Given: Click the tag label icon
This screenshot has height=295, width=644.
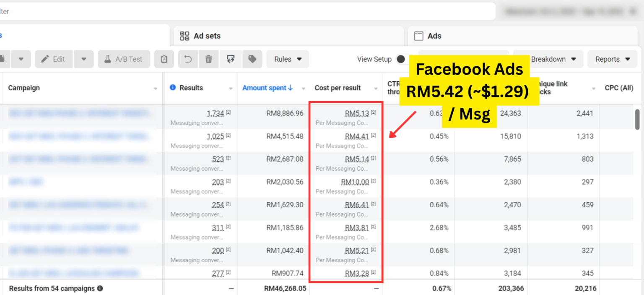Looking at the screenshot, I should [x=252, y=59].
